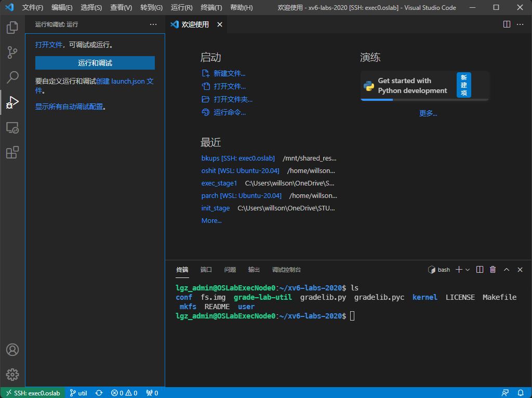The height and width of the screenshot is (398, 532).
Task: Click the 运行和调试 button
Action: [x=95, y=62]
